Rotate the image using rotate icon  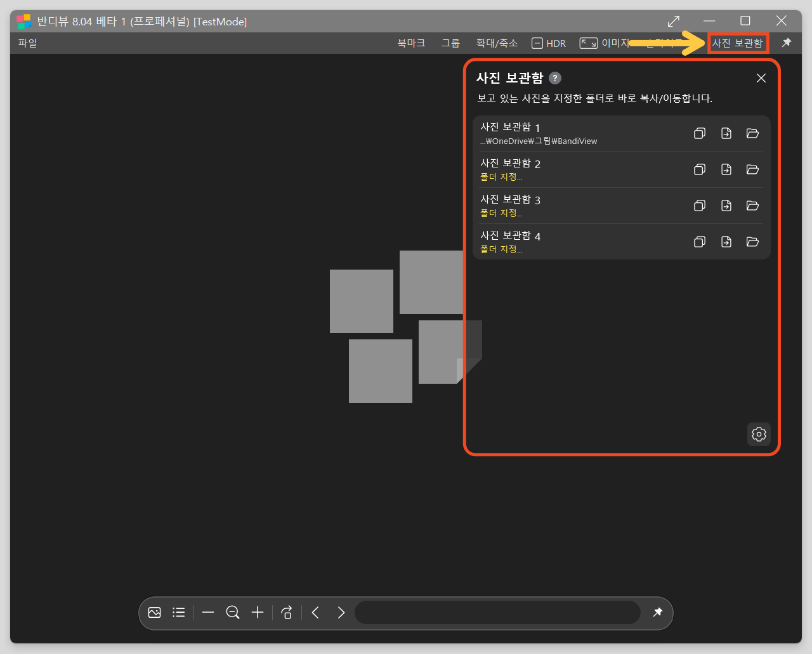[x=287, y=612]
